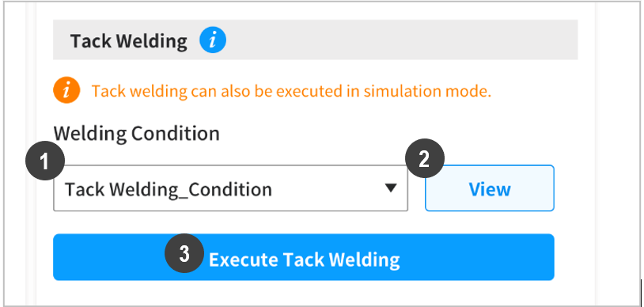
Task: Click the right vertical panel border strip
Action: [601, 153]
